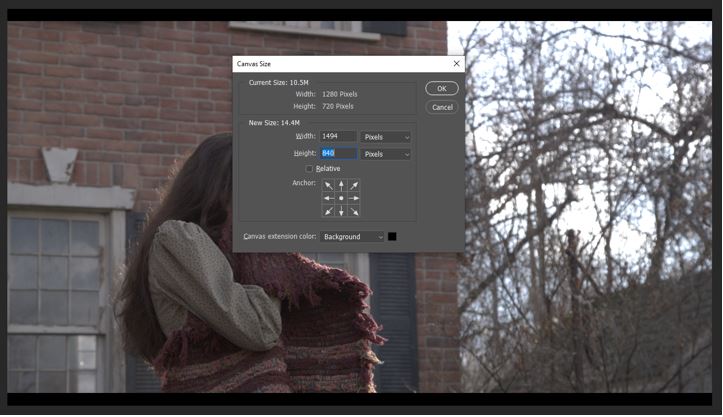Set anchor to middle-left arrow

pyautogui.click(x=328, y=198)
